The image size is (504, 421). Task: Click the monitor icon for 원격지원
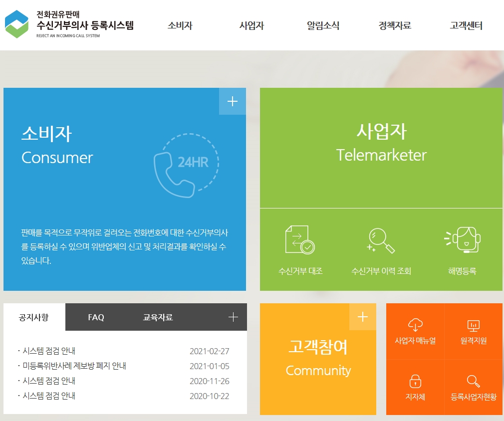474,326
